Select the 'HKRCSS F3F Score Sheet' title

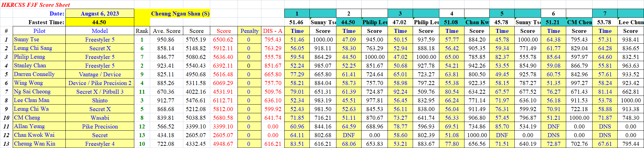point(36,5)
